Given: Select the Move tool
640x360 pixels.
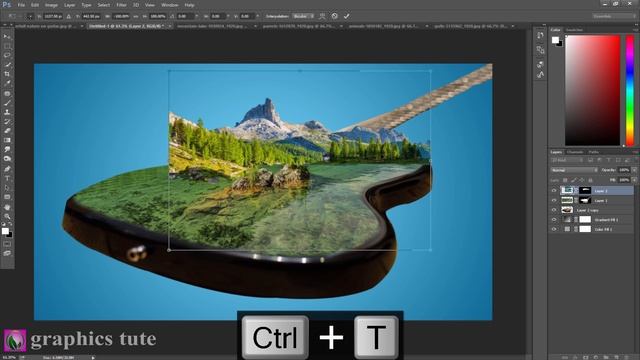Looking at the screenshot, I should tap(7, 36).
